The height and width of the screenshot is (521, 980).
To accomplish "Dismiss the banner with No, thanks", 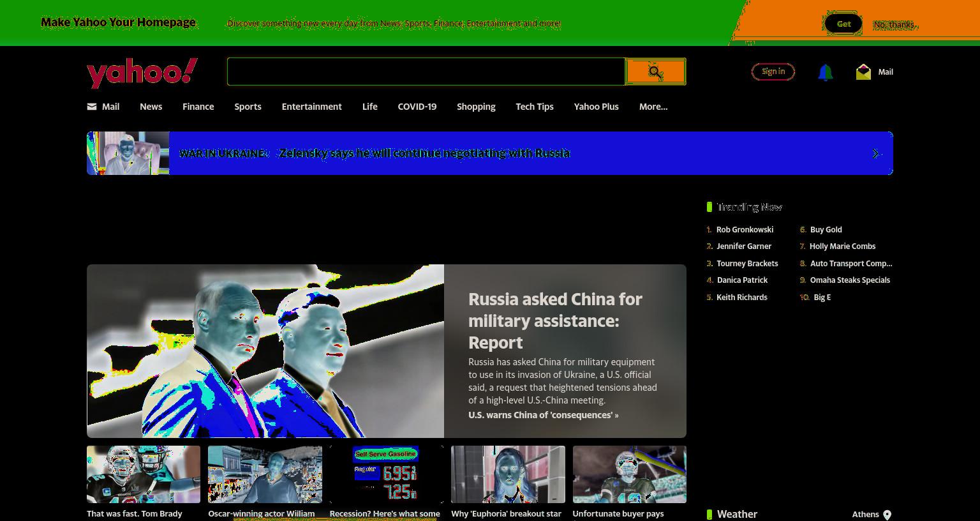I will (x=895, y=24).
